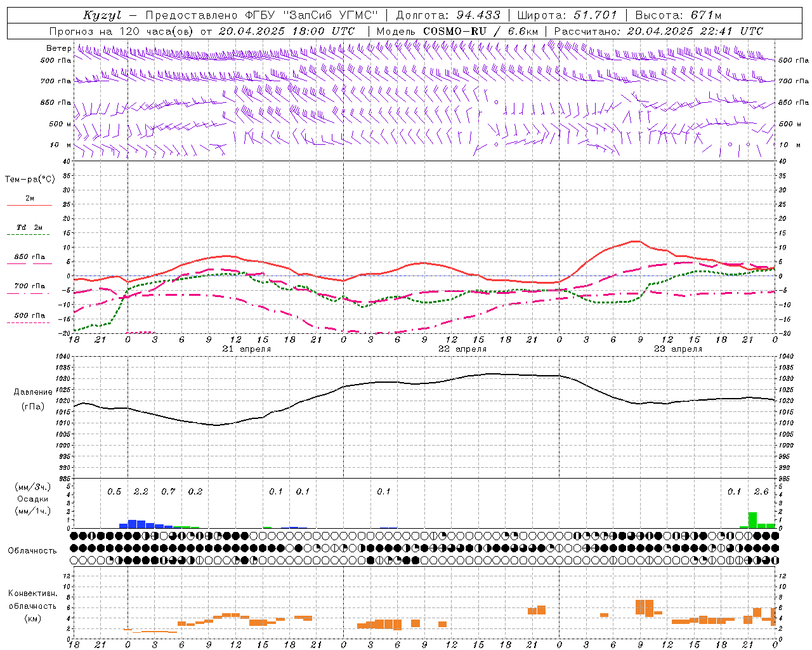The width and height of the screenshot is (812, 650).
Task: Click the "Высота: 671м" elevation value
Action: (x=678, y=15)
